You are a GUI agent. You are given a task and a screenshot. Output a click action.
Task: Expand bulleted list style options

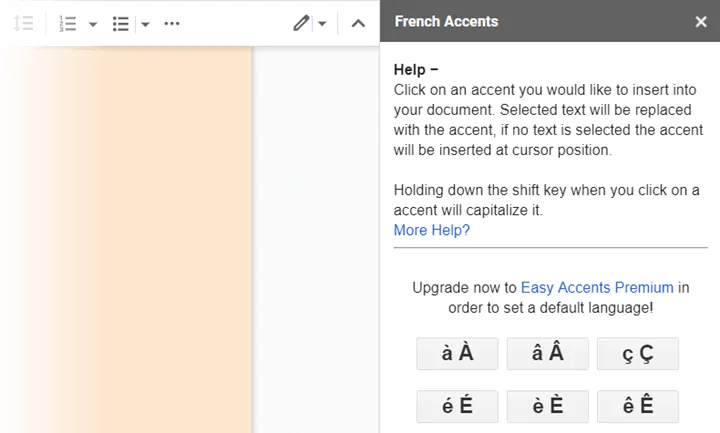[145, 24]
